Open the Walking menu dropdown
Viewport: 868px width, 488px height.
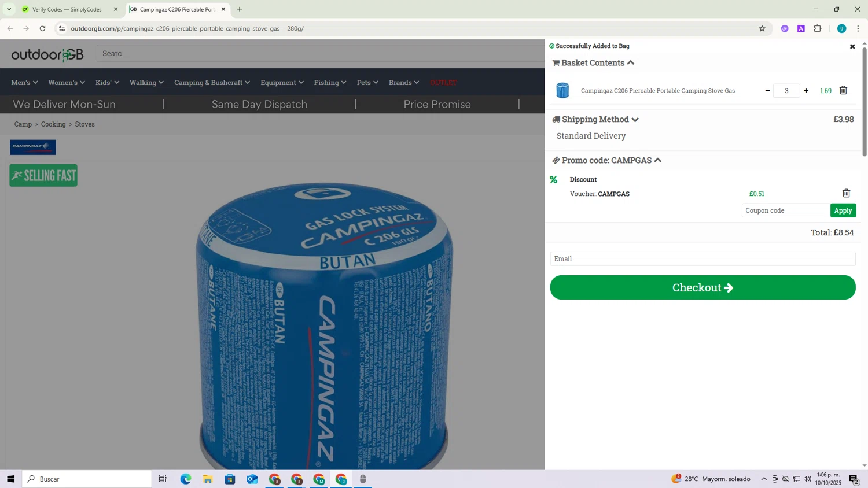(x=146, y=83)
